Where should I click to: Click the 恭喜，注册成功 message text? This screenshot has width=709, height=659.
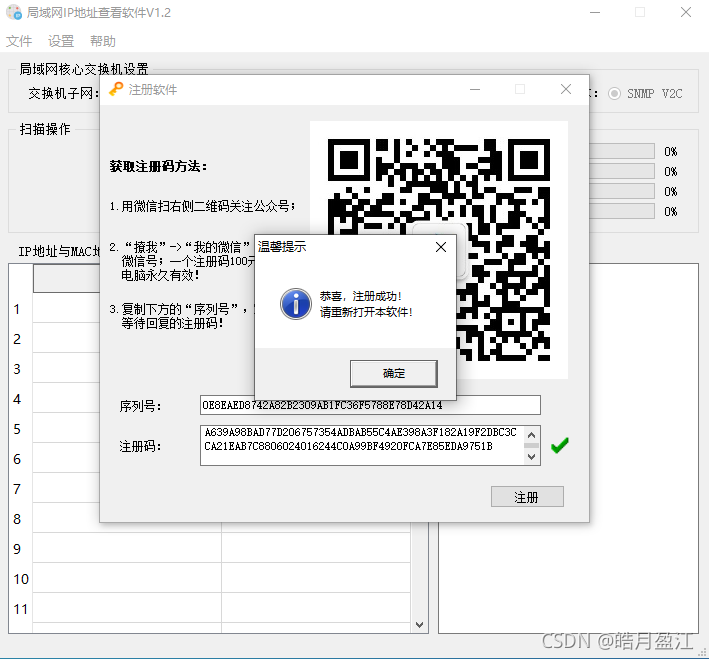click(360, 296)
